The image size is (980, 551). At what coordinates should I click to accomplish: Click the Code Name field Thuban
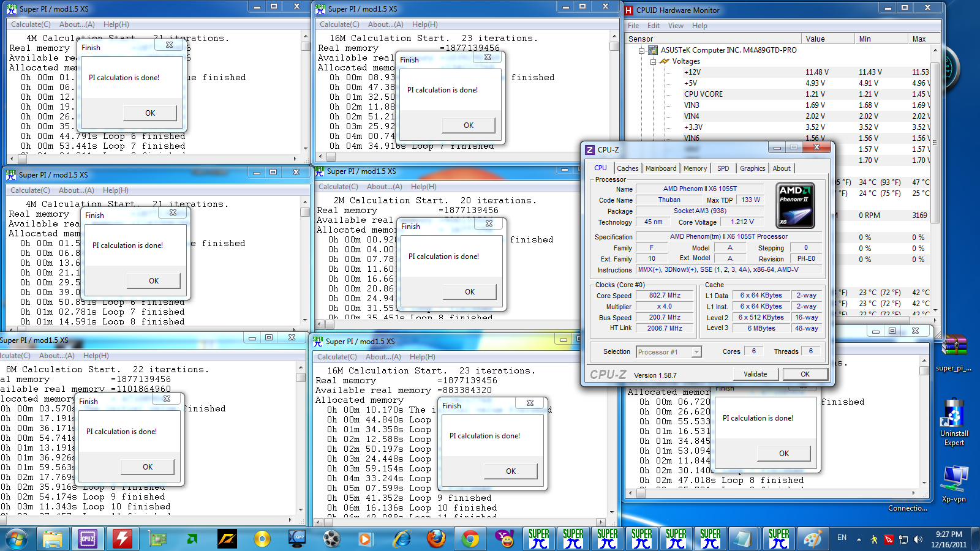[x=669, y=200]
